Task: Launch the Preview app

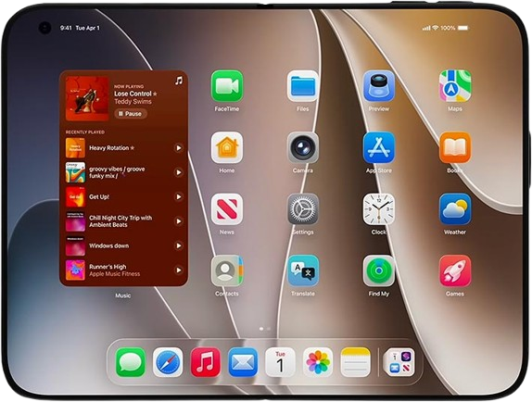Action: 379,86
